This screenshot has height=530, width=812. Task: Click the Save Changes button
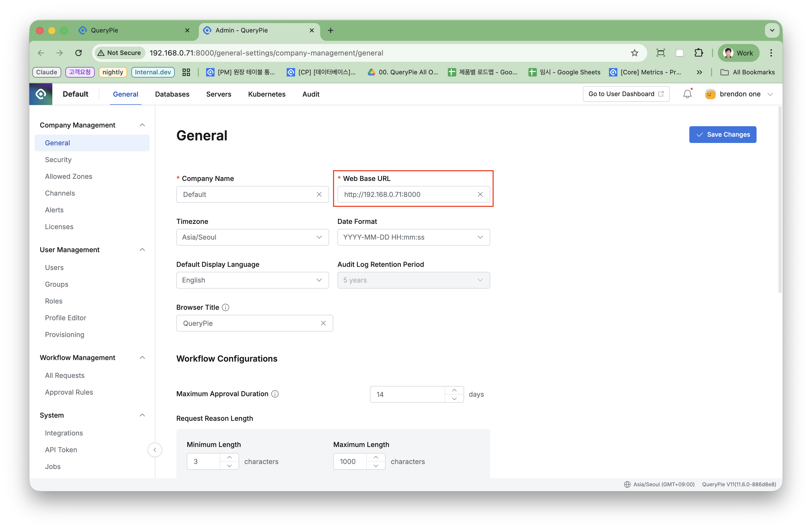click(x=723, y=135)
